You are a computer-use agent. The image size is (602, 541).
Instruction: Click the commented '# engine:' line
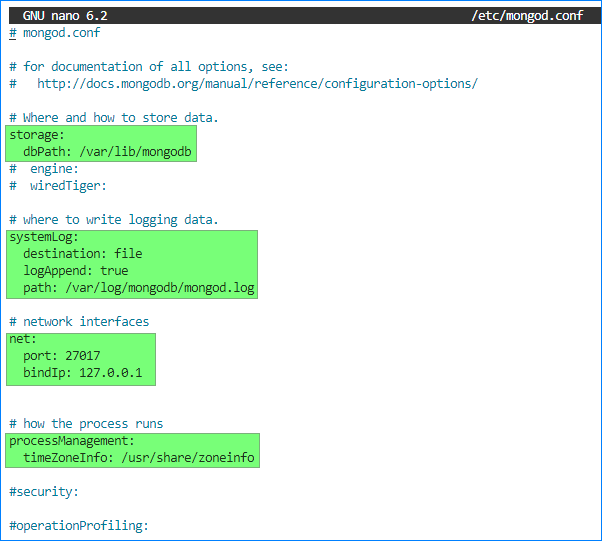point(44,169)
